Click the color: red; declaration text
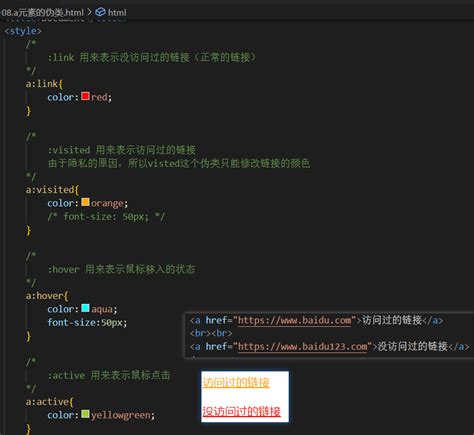The height and width of the screenshot is (435, 474). tap(79, 97)
